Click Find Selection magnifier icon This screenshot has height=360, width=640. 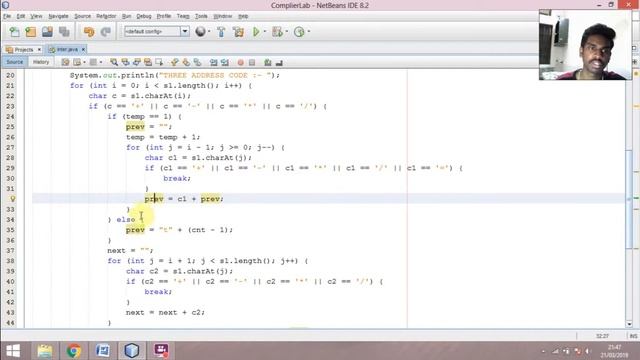pos(114,62)
